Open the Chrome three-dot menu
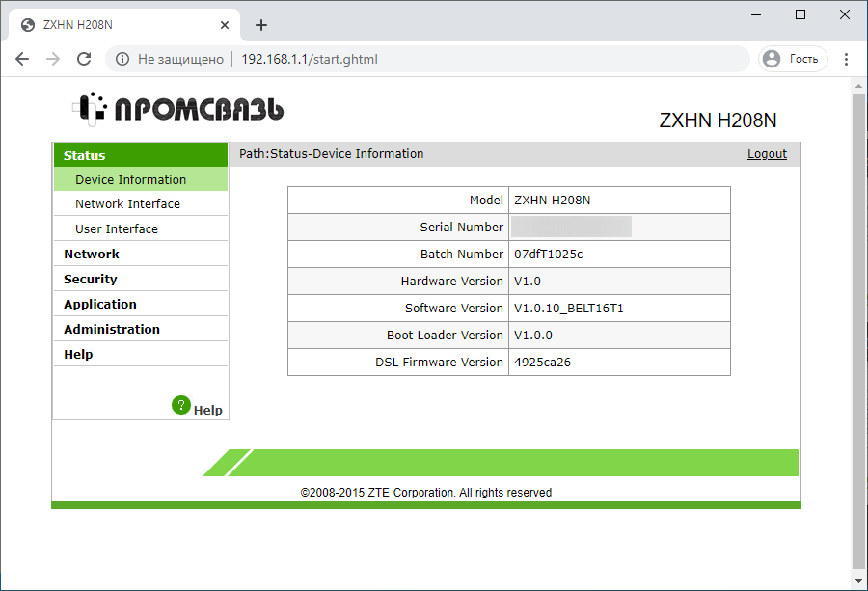Screen dimensions: 868x591 point(846,59)
